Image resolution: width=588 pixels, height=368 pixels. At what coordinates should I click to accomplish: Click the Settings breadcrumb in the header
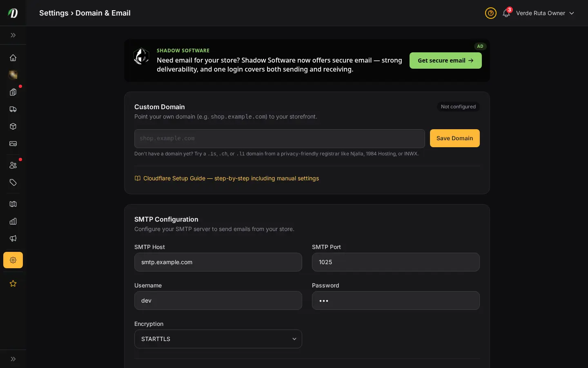coord(54,13)
